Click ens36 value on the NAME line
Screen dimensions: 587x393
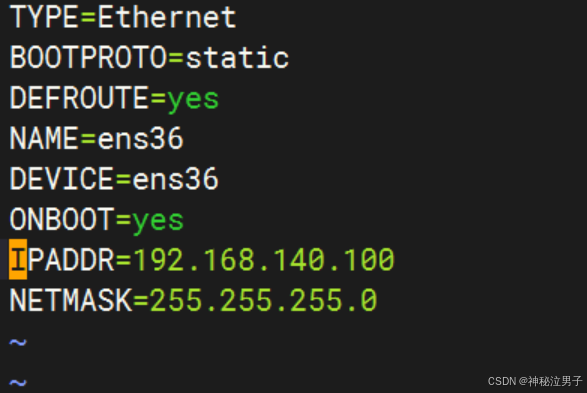tap(141, 138)
